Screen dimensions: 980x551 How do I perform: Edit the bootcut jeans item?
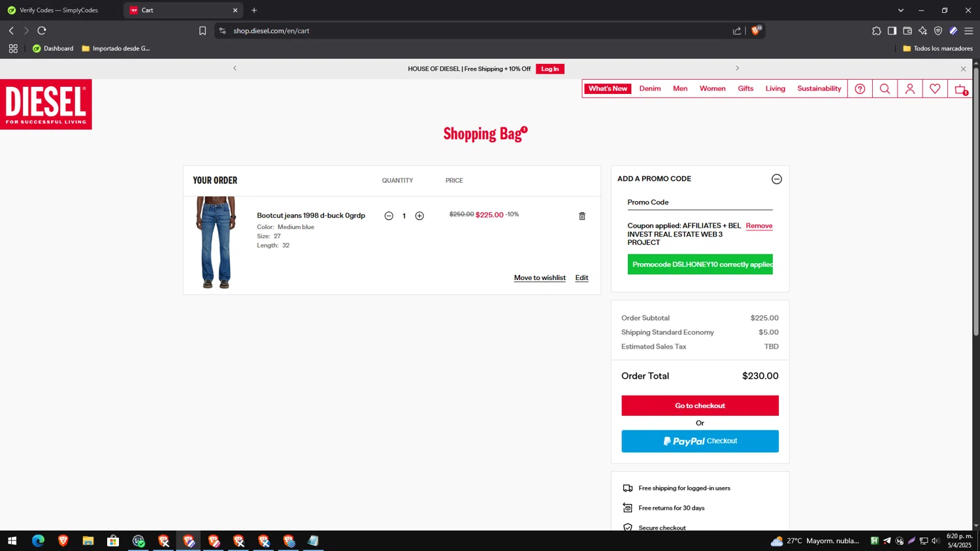[x=581, y=278]
